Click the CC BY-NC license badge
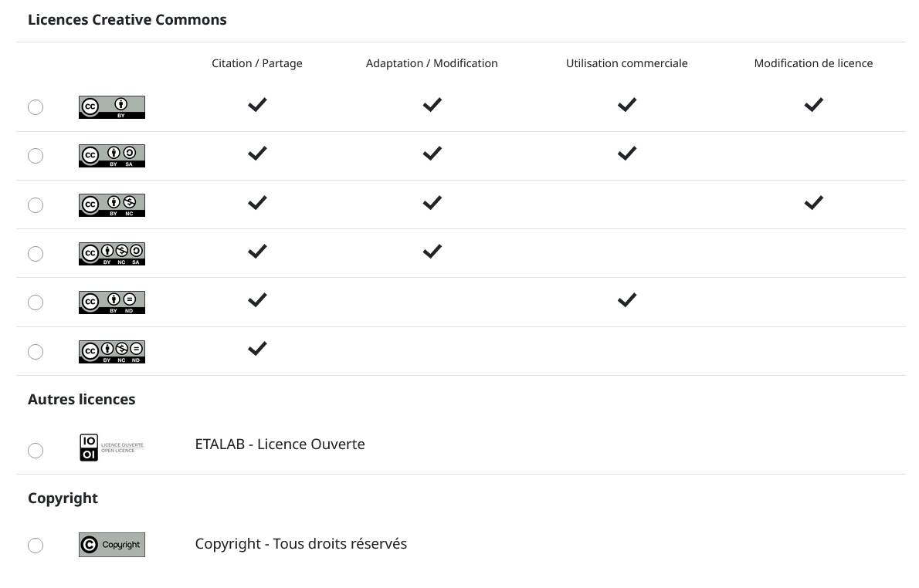Screen dimensions: 919x588 tap(112, 205)
